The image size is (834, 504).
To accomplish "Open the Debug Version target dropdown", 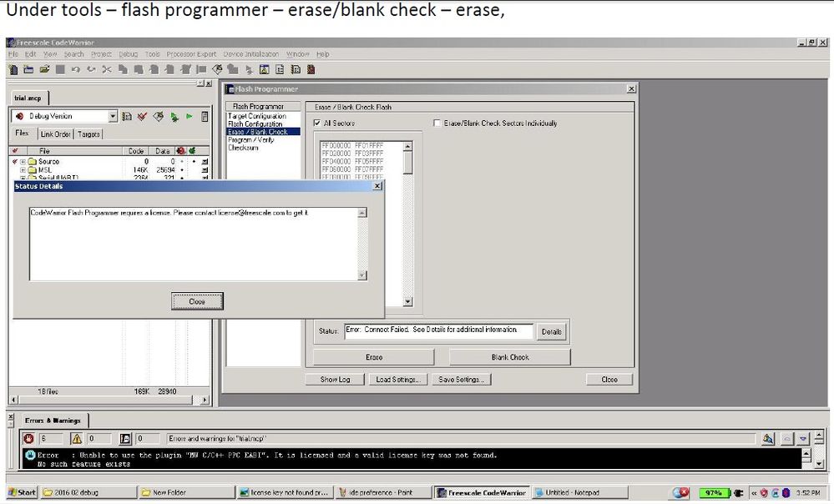I will click(x=113, y=116).
